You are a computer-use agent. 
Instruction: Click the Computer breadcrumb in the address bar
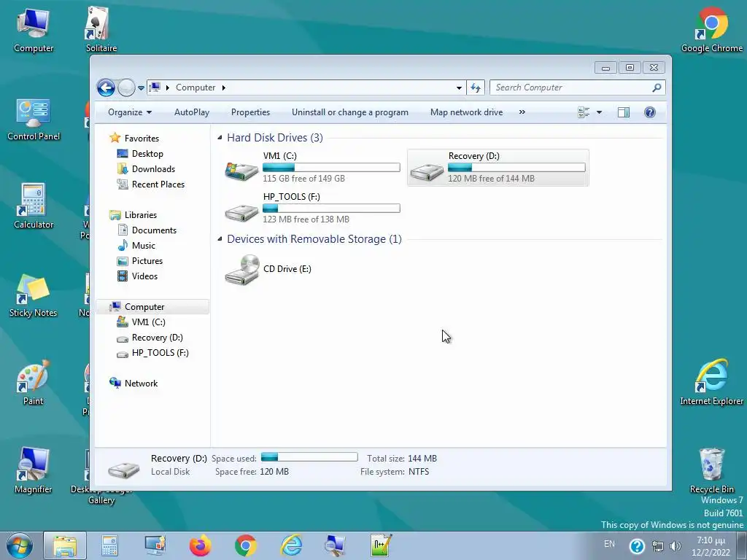(x=196, y=87)
